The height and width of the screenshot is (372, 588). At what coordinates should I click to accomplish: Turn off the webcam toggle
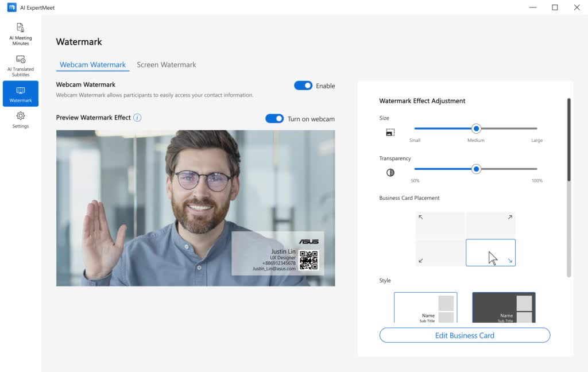coord(274,118)
